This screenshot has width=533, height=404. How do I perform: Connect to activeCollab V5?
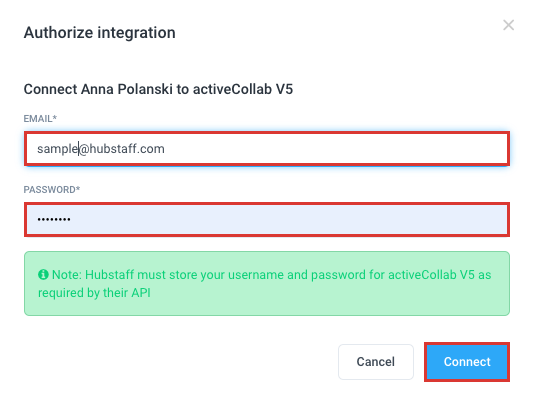pyautogui.click(x=467, y=362)
